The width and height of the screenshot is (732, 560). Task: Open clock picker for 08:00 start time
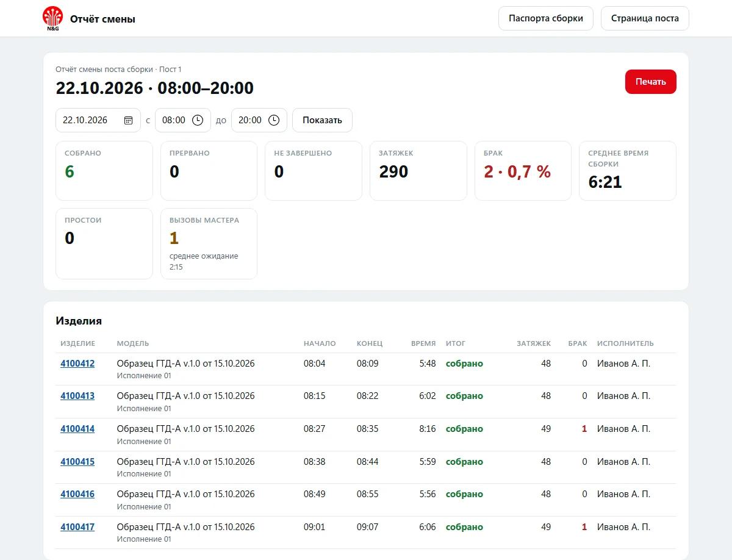click(x=198, y=120)
